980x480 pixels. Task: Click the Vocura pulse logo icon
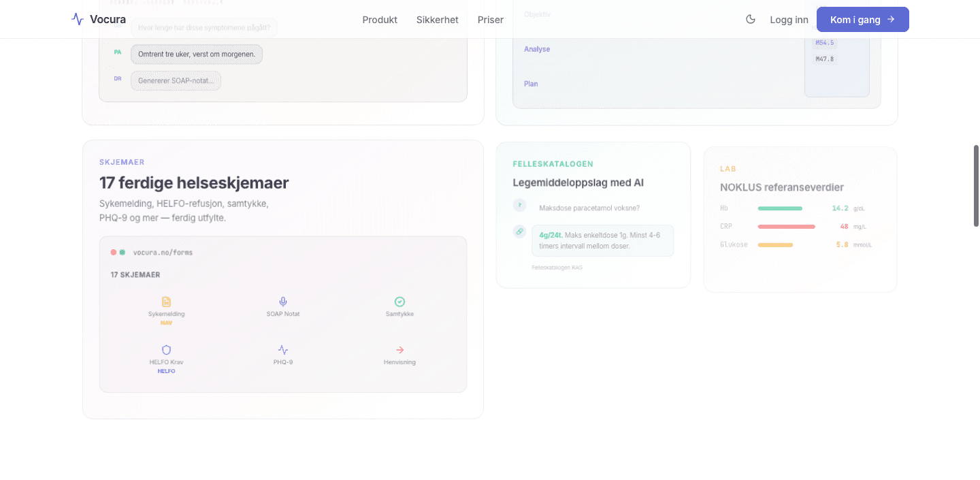(x=78, y=19)
